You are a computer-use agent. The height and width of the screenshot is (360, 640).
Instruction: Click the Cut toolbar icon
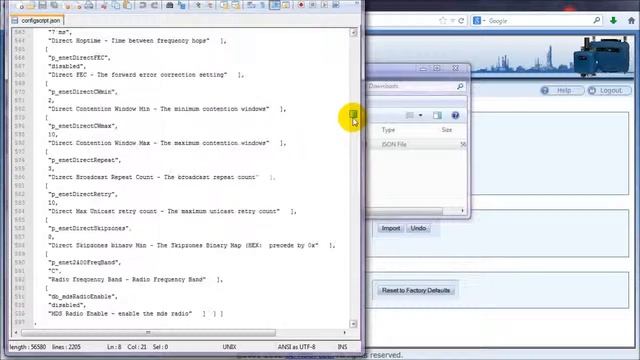point(104,5)
